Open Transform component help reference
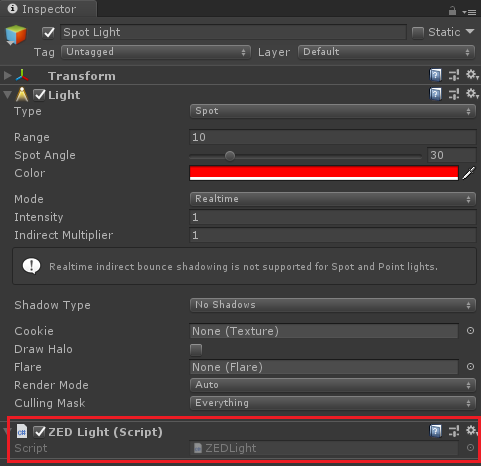 tap(435, 75)
